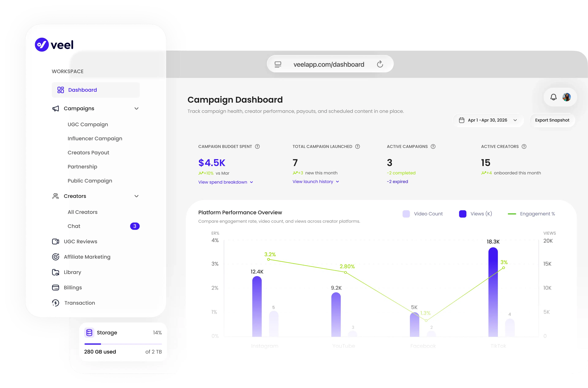
Task: Click the veel logo icon
Action: pyautogui.click(x=42, y=45)
